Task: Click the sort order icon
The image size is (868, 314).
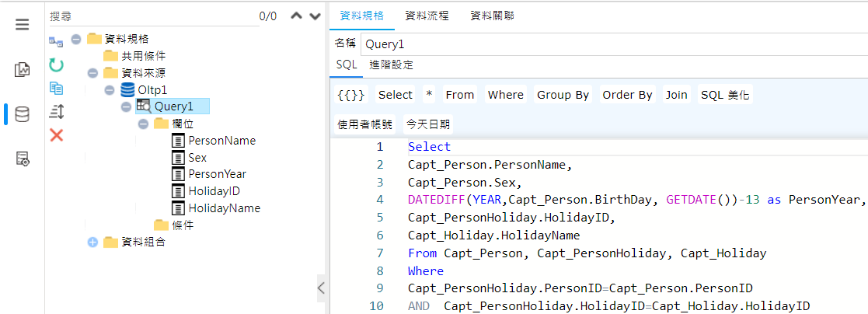Action: (x=57, y=111)
